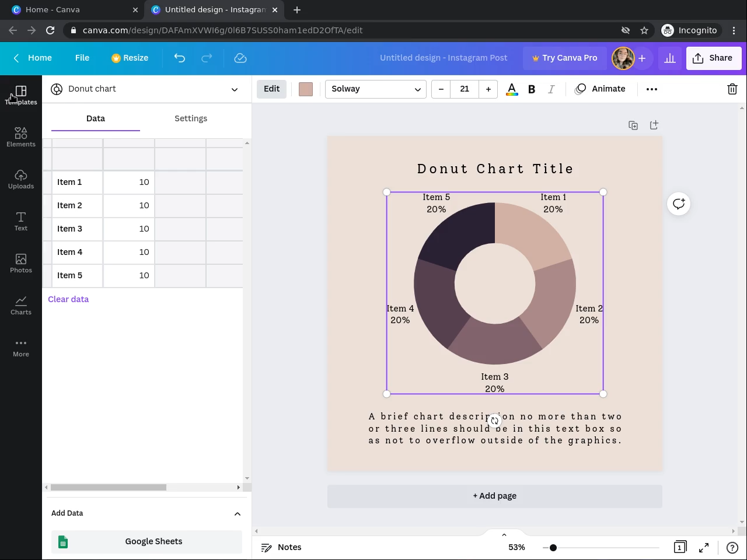
Task: Open the More sidebar options
Action: click(x=21, y=347)
